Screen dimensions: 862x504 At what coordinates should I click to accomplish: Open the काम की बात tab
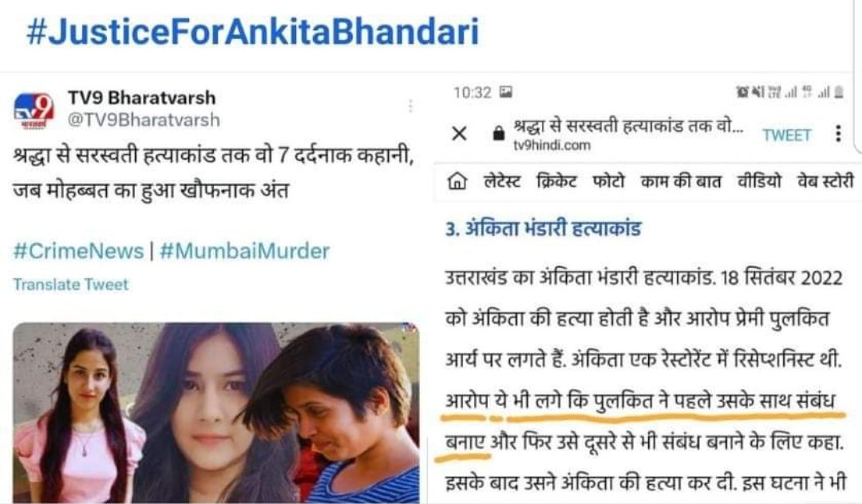click(681, 181)
